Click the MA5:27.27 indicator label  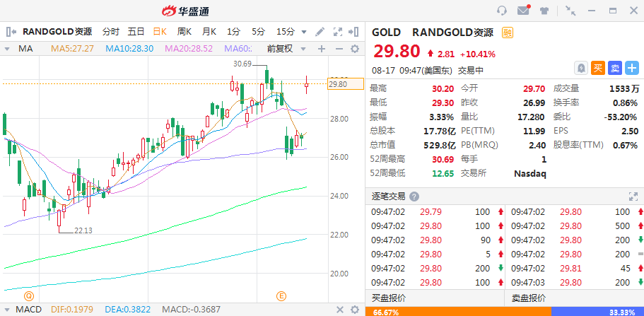pos(72,49)
